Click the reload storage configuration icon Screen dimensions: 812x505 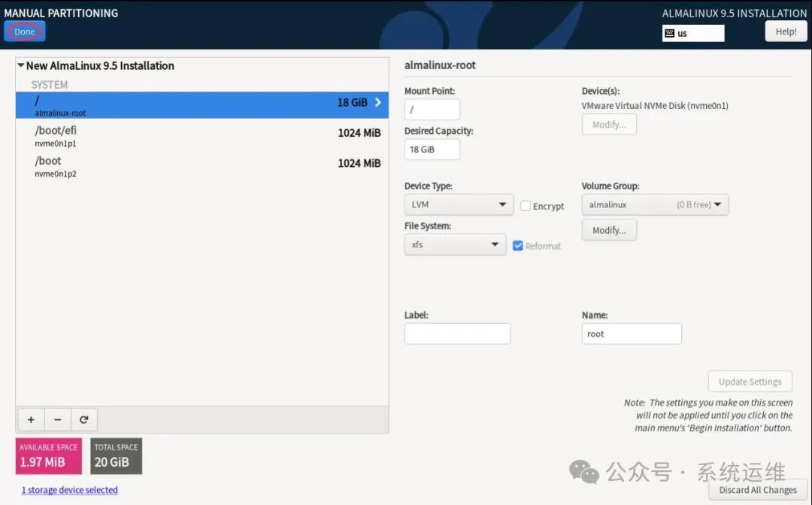[84, 419]
